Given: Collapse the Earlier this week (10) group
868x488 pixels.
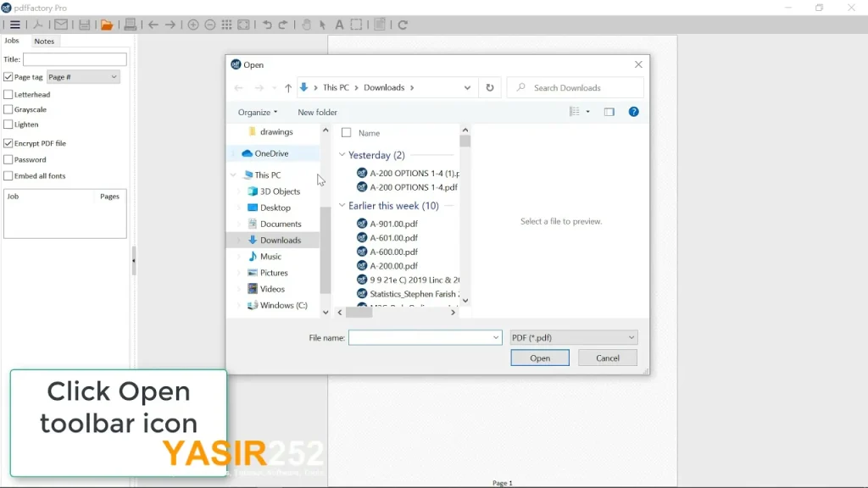Looking at the screenshot, I should click(342, 205).
